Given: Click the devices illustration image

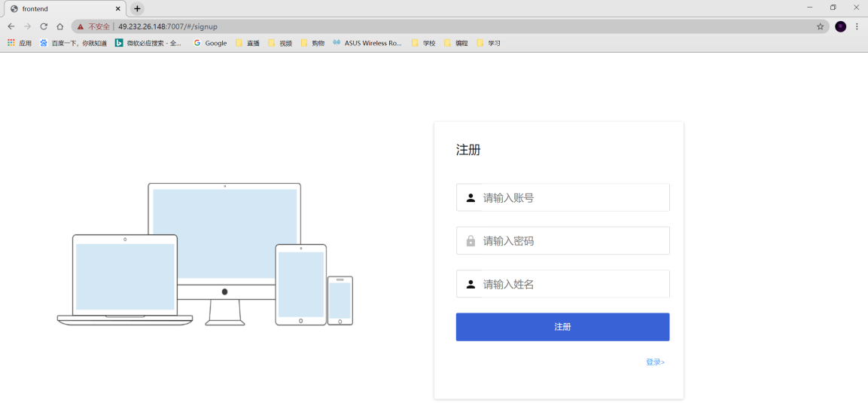Looking at the screenshot, I should [206, 254].
